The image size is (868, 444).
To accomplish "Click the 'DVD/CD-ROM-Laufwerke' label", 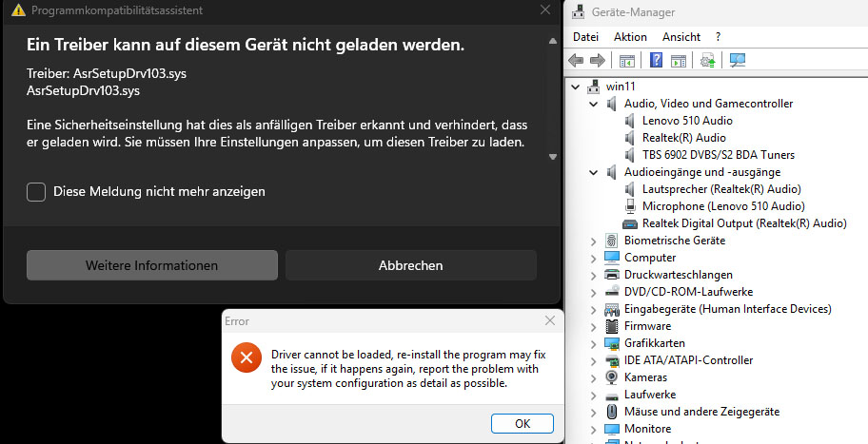I will point(688,292).
